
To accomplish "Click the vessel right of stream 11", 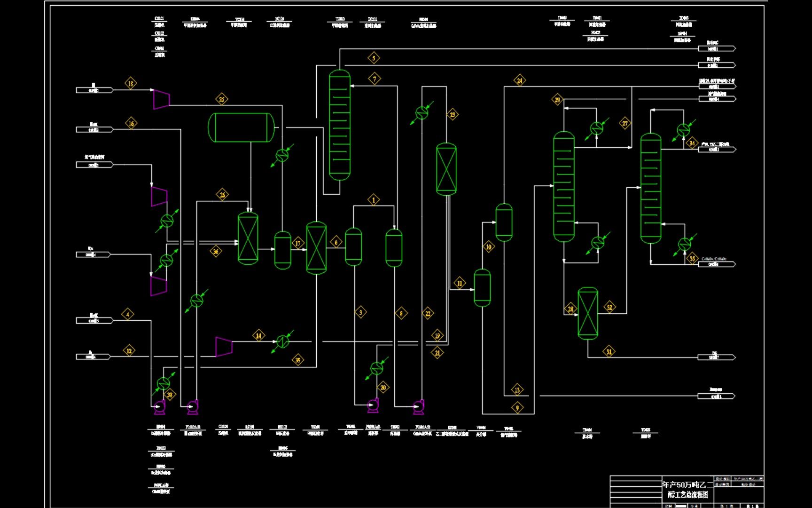I will pos(482,288).
